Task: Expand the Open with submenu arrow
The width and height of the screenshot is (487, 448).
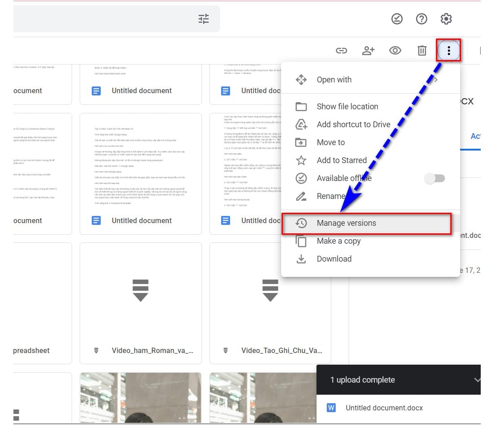Action: [x=436, y=80]
